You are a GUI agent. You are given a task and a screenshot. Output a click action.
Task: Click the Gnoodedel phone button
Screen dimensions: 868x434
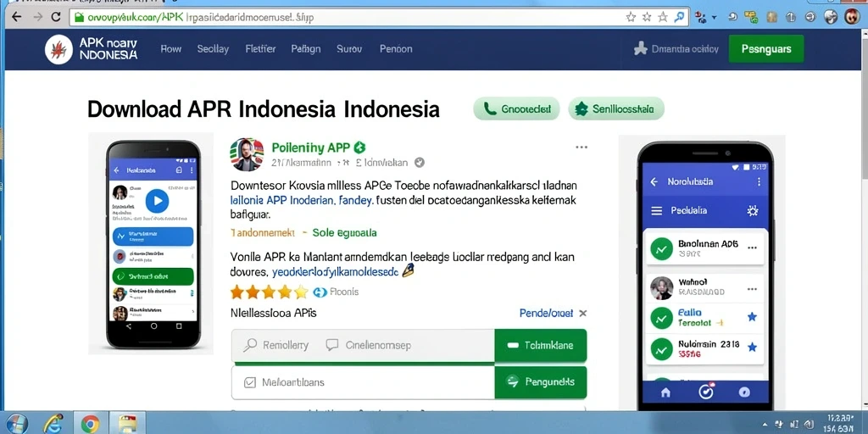point(516,109)
